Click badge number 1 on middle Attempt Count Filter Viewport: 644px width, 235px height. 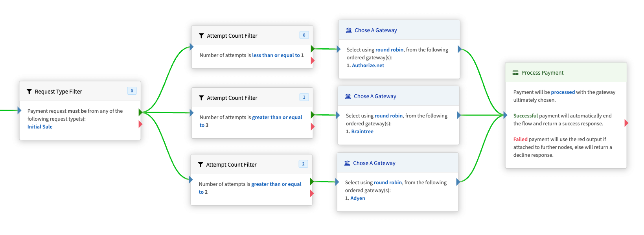[304, 97]
